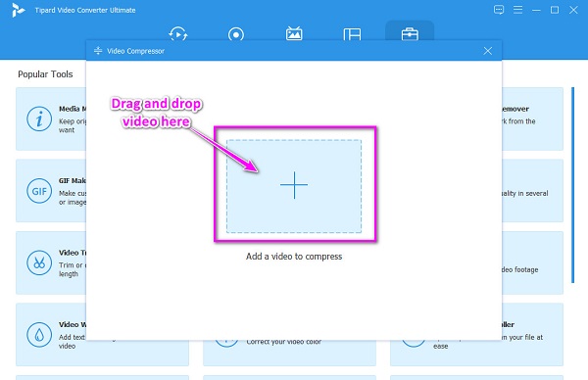Select the watermark Remover tool card
Image resolution: width=588 pixels, height=380 pixels.
click(532, 119)
